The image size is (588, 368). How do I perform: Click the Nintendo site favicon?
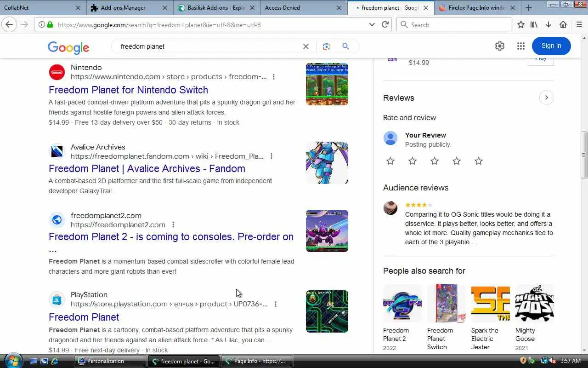coord(57,72)
